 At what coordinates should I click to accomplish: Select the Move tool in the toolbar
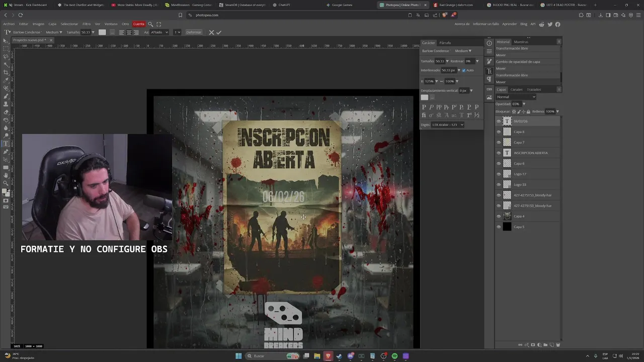[6, 40]
